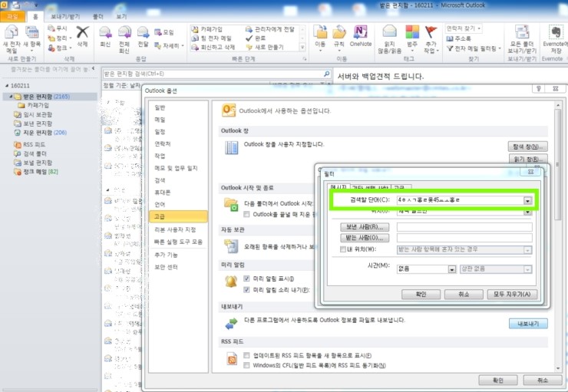The height and width of the screenshot is (392, 568).
Task: Switch to the 보기 ribbon tab
Action: point(121,17)
